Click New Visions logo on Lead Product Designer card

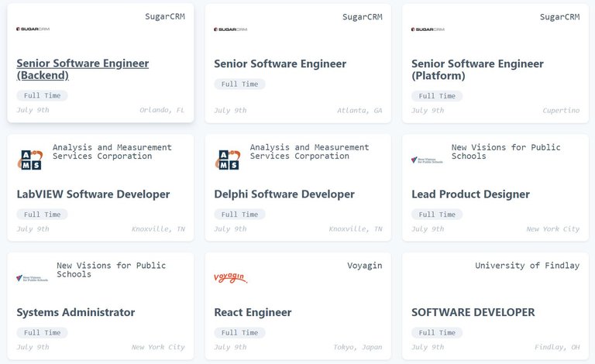coord(427,160)
